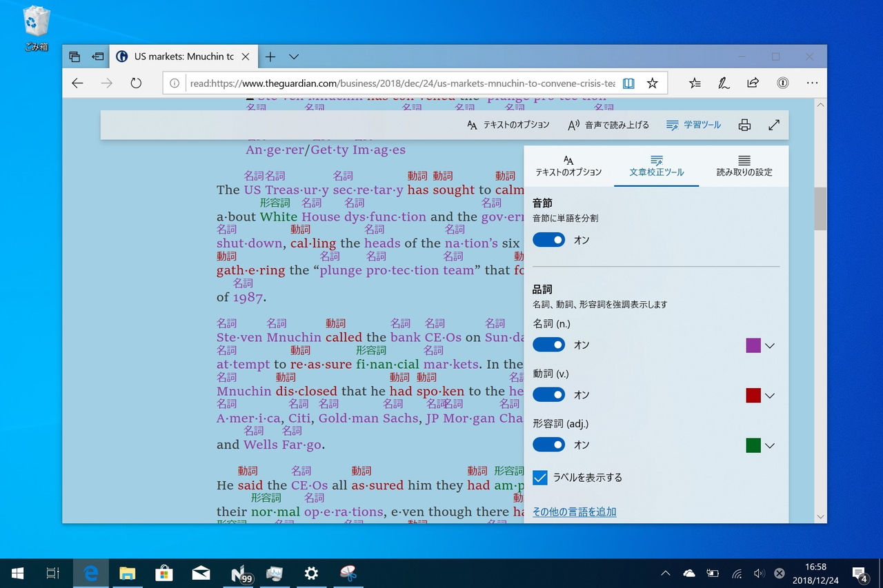Open the ごみ箱 recycle bin on the desktop
The width and height of the screenshot is (883, 588).
pos(36,29)
